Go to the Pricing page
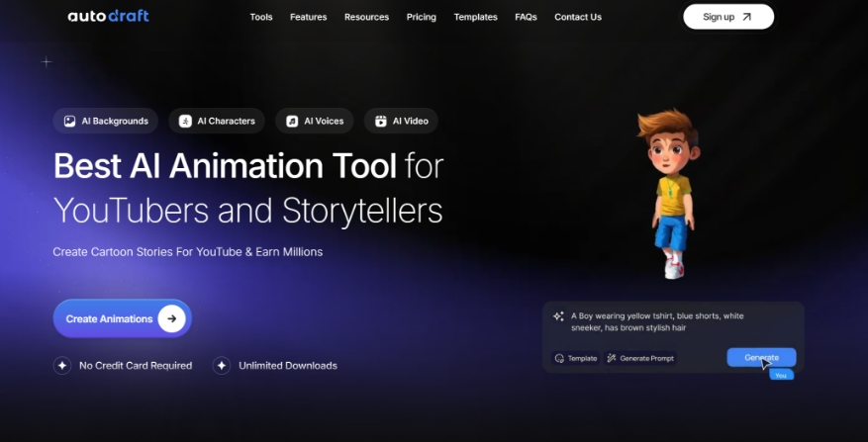868x442 pixels. (422, 17)
